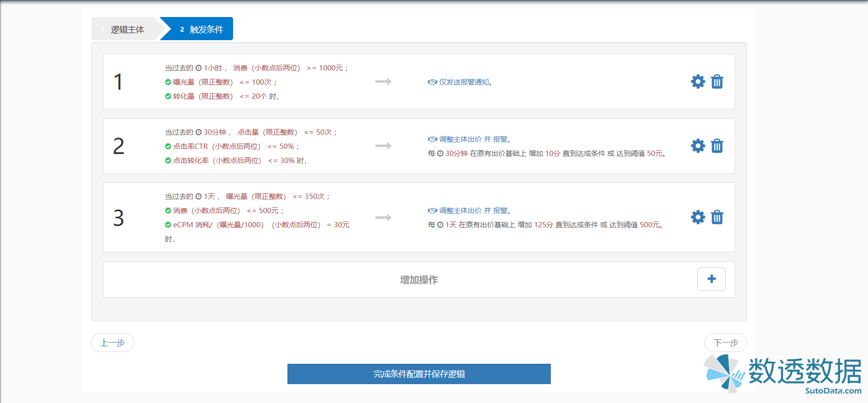This screenshot has height=403, width=868.
Task: Open settings gear for rule 2
Action: pos(698,146)
